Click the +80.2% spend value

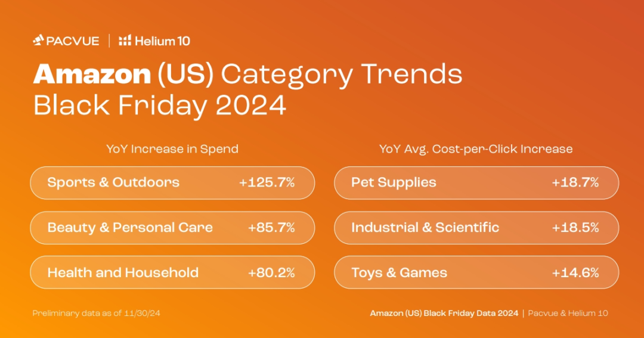click(x=271, y=272)
